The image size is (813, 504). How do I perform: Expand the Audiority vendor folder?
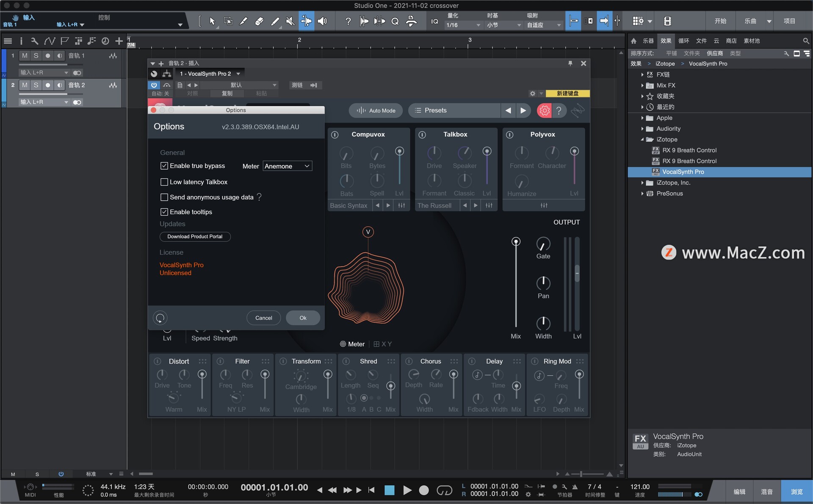click(642, 129)
